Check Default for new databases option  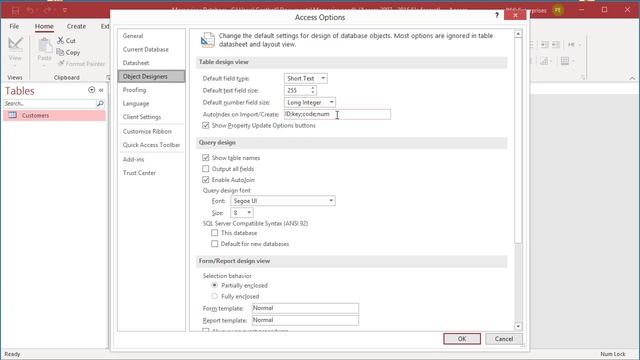pyautogui.click(x=215, y=244)
